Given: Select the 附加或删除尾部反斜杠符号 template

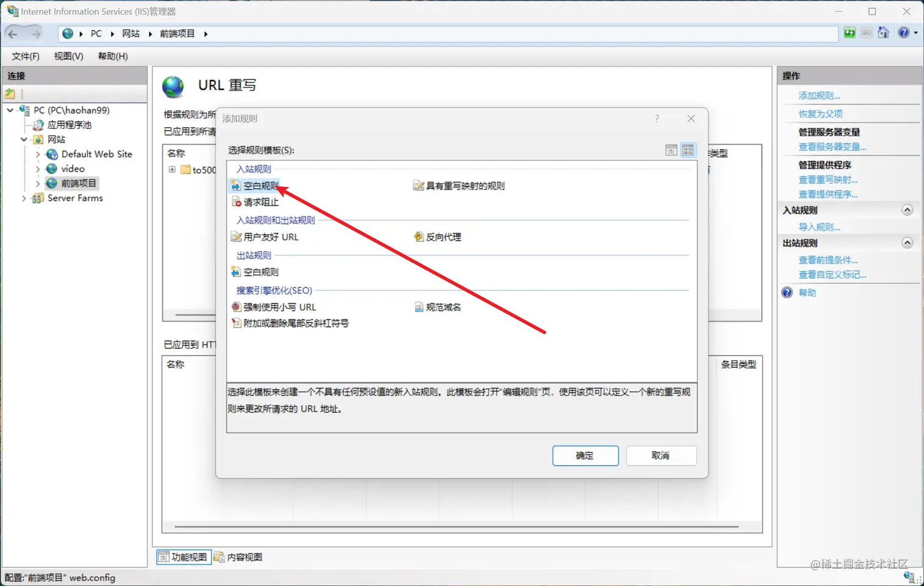Looking at the screenshot, I should [290, 323].
